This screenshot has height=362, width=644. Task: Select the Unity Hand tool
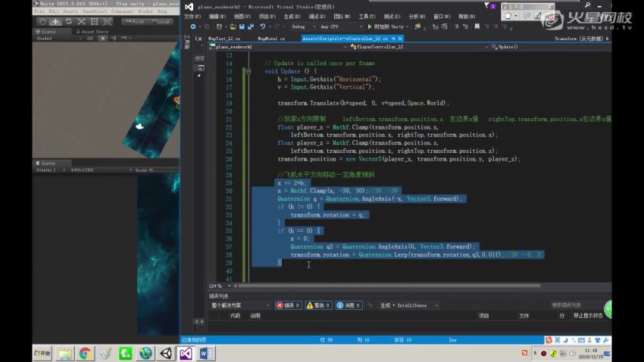(x=41, y=21)
